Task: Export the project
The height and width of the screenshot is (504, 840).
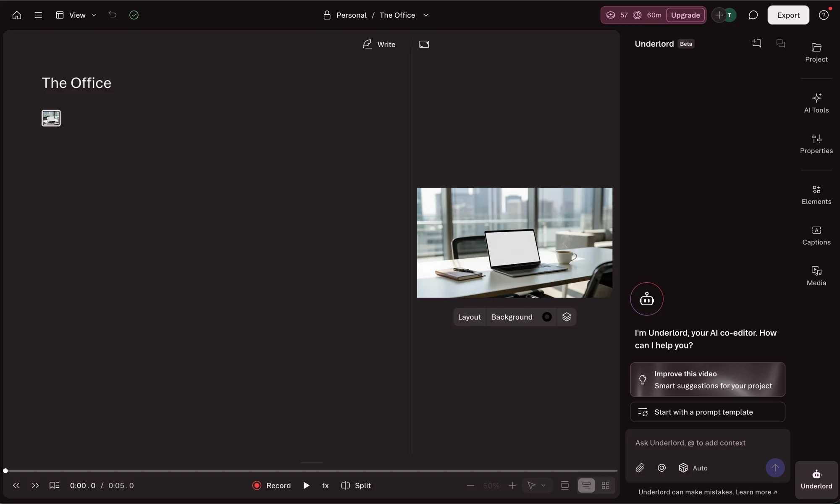Action: tap(788, 15)
